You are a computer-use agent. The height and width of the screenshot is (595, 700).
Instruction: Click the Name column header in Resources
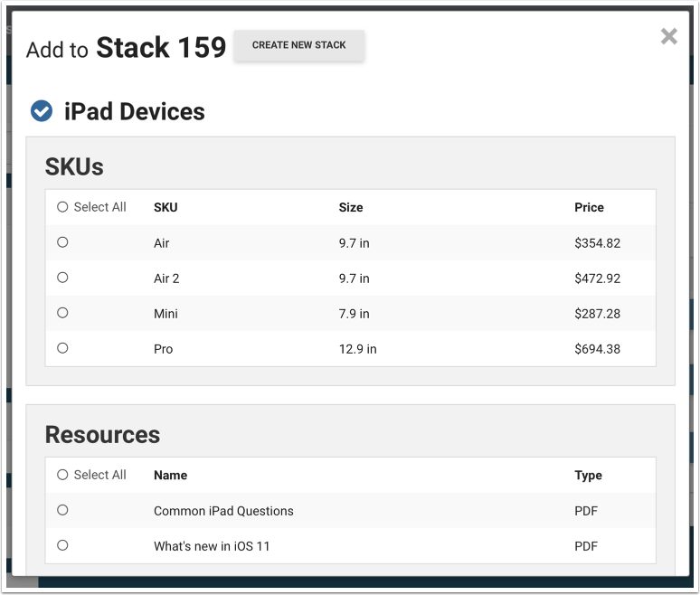(171, 476)
